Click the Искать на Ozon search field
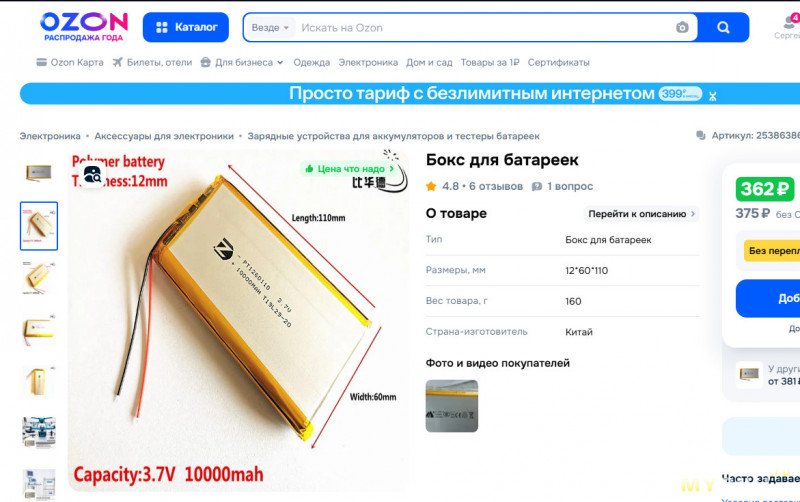The width and height of the screenshot is (800, 502). tap(485, 28)
